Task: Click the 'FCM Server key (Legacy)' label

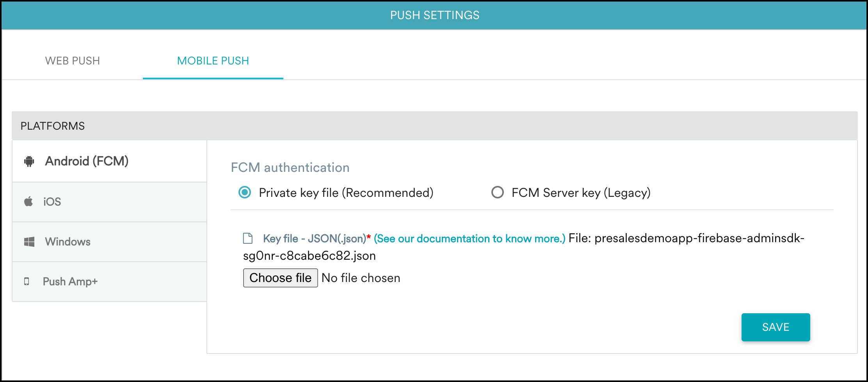Action: [x=581, y=193]
